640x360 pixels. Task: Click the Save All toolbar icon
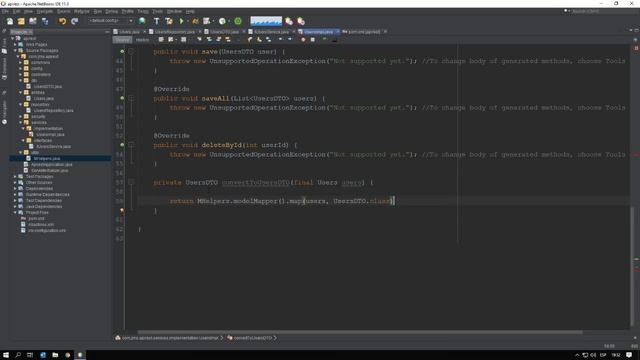(x=45, y=21)
